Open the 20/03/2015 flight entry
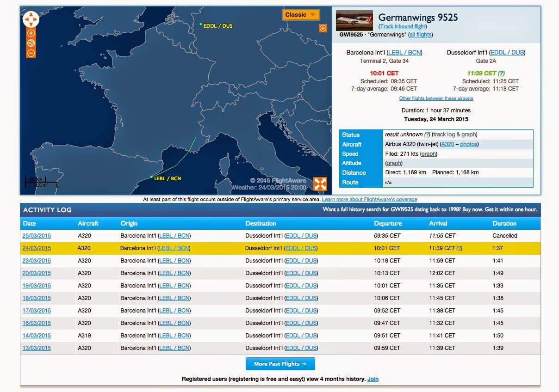 coord(37,273)
